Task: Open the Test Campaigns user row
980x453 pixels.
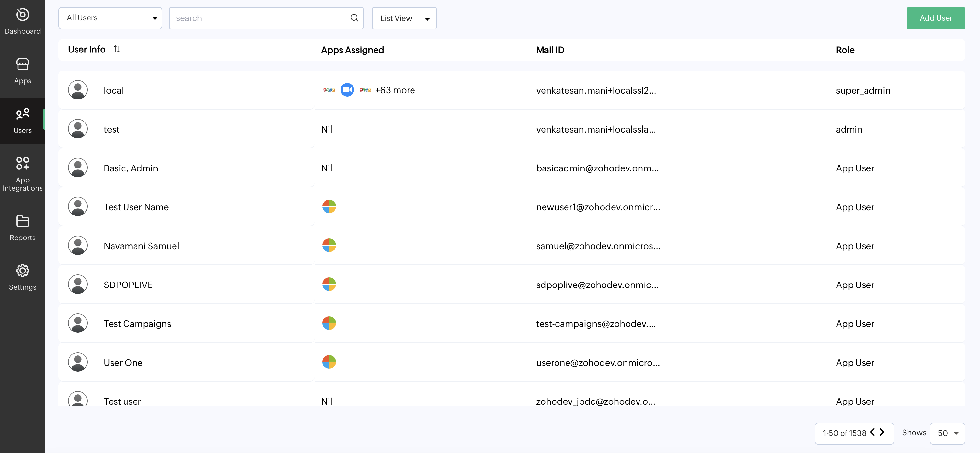Action: [137, 323]
